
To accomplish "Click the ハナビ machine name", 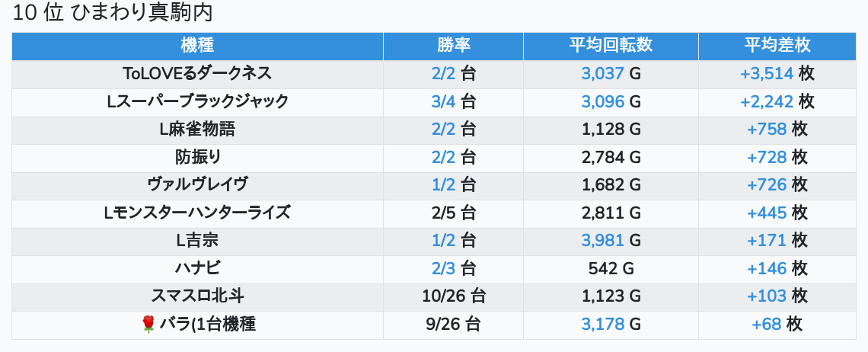I will [197, 268].
